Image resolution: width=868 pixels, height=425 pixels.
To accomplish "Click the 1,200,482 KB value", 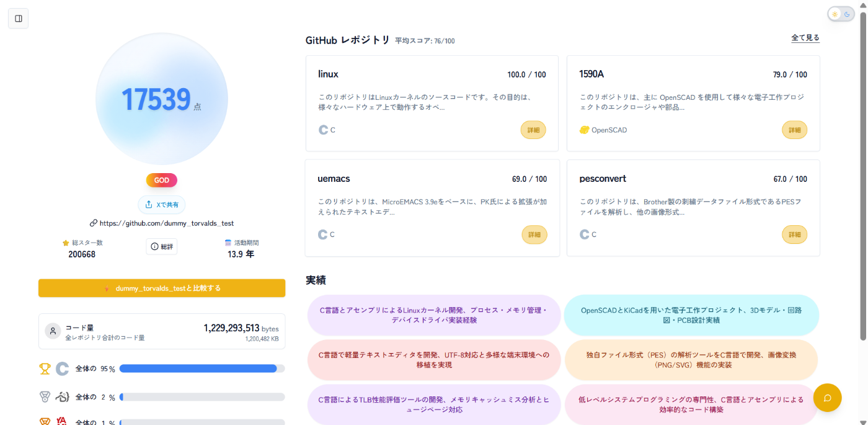I will 262,339.
